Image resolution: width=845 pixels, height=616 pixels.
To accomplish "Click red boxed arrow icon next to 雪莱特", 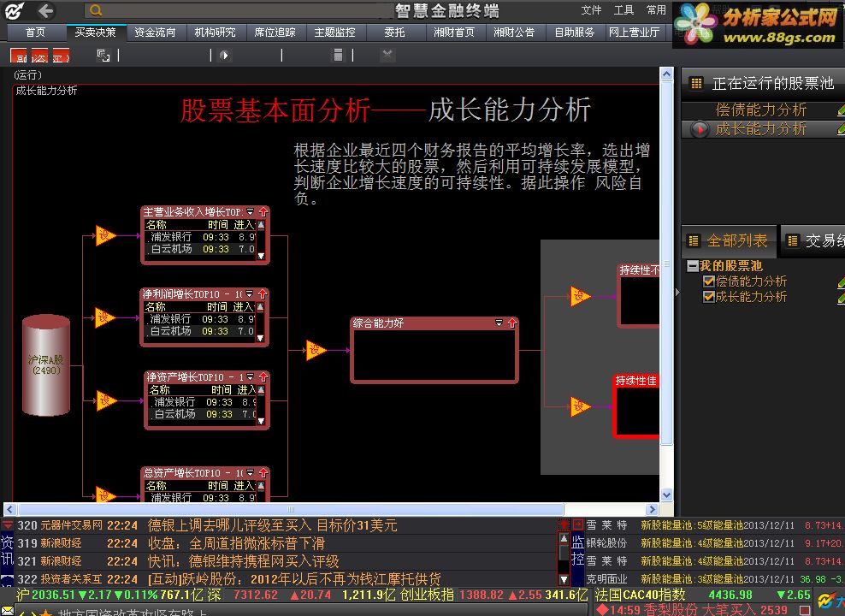I will 577,524.
